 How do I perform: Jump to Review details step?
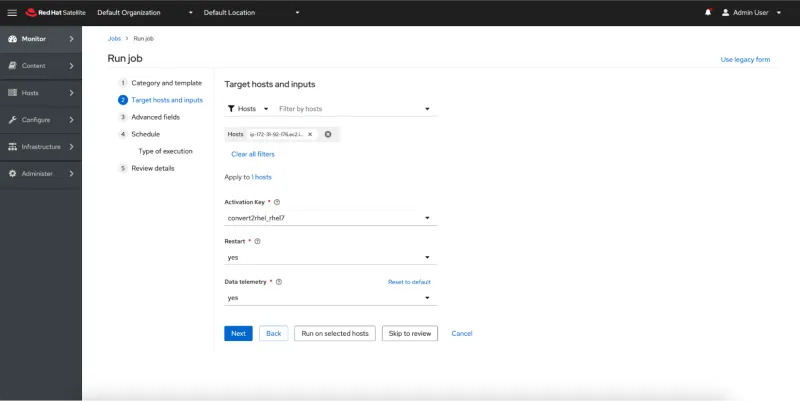tap(152, 168)
